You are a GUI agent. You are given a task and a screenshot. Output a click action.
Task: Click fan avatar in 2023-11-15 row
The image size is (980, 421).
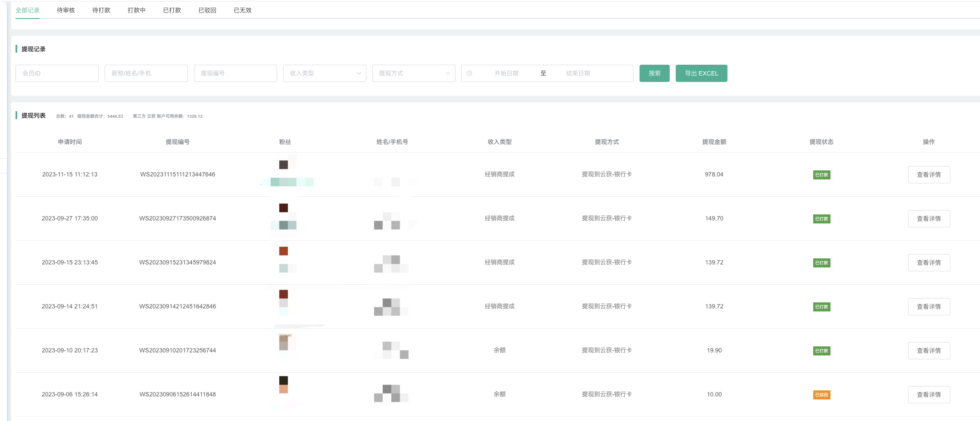point(284,165)
